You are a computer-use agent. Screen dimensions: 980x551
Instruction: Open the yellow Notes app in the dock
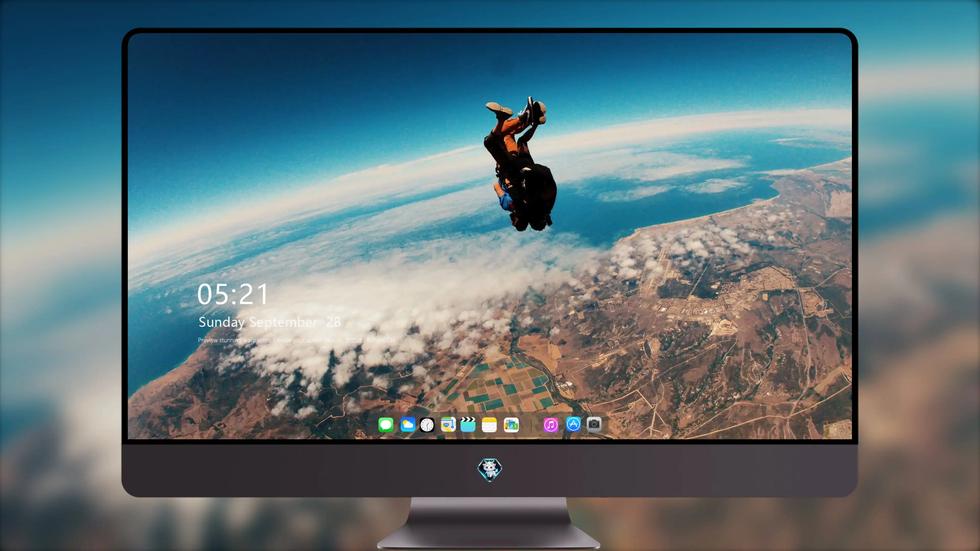(489, 424)
